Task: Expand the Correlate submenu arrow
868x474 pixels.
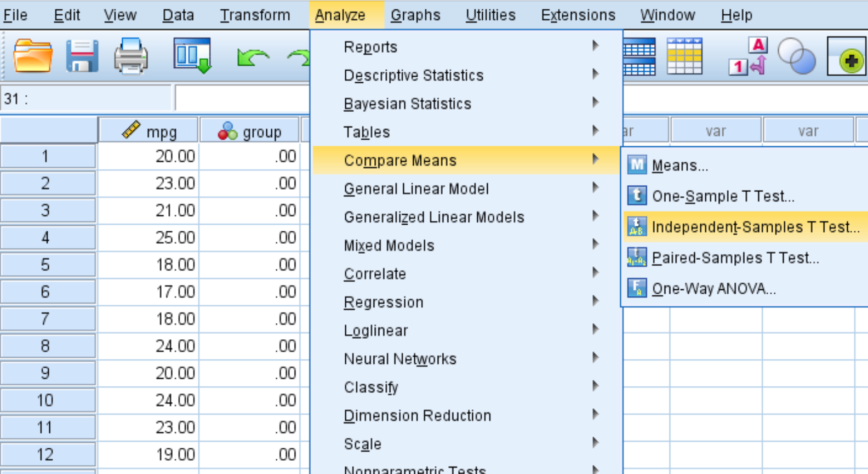Action: pos(596,272)
